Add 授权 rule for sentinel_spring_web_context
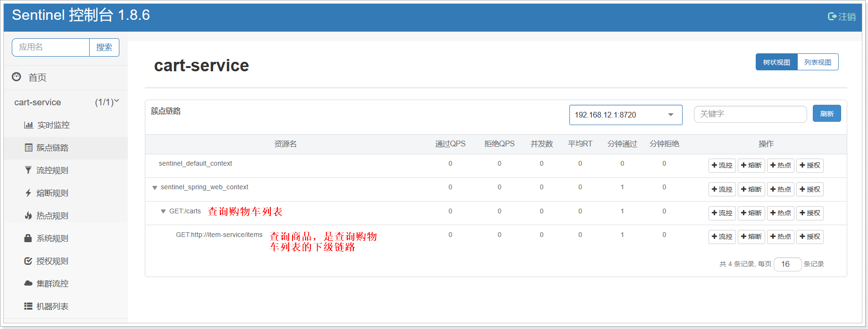 [x=810, y=189]
